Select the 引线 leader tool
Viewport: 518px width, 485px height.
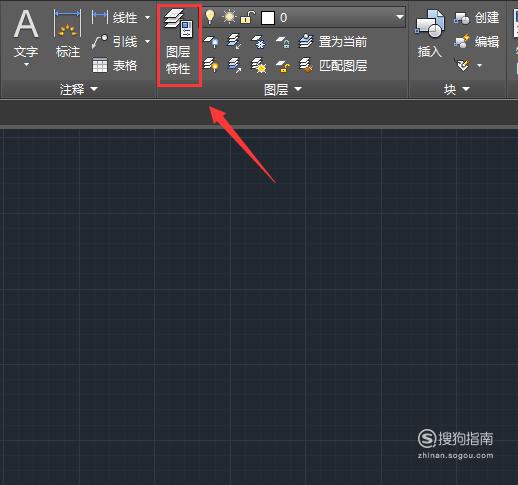click(x=115, y=42)
